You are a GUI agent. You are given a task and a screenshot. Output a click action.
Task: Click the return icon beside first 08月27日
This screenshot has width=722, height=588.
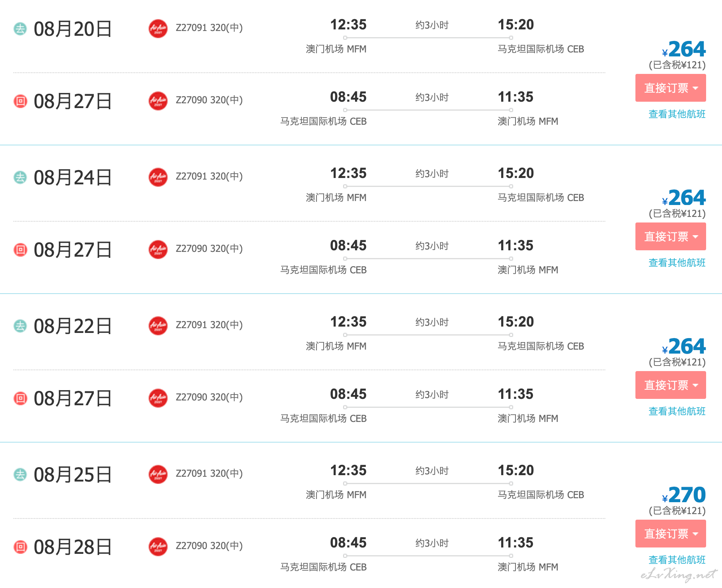pyautogui.click(x=20, y=101)
